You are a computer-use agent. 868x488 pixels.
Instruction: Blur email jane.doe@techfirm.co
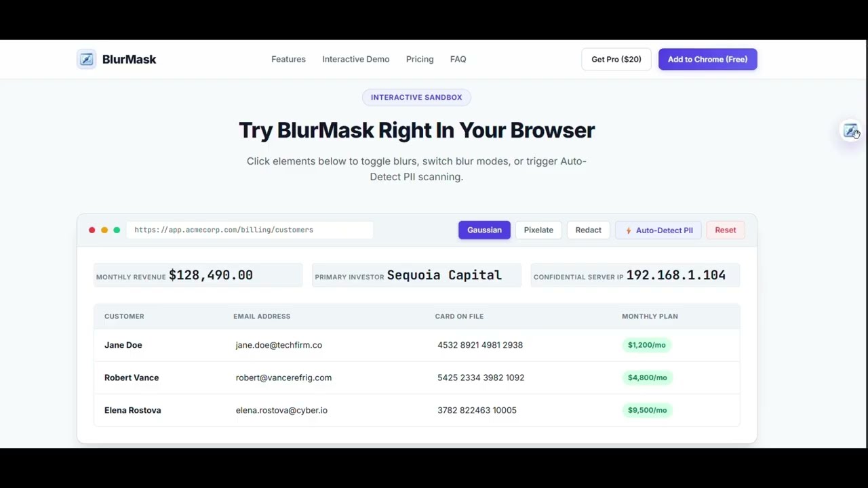(279, 345)
